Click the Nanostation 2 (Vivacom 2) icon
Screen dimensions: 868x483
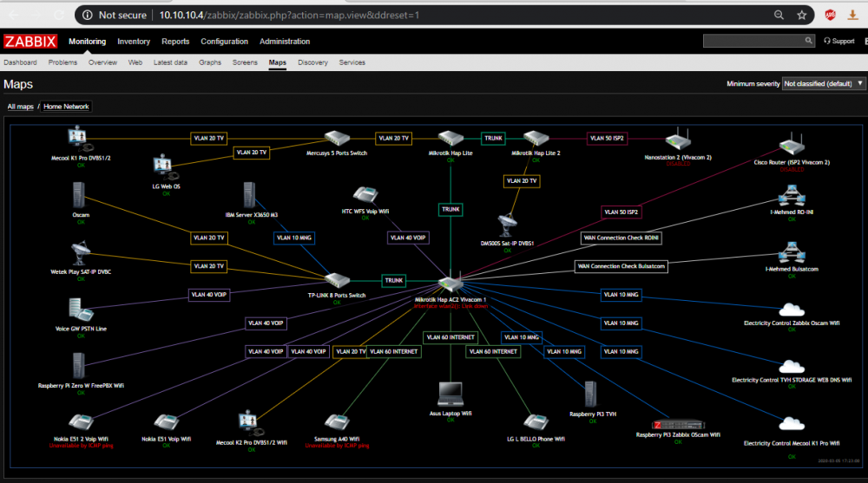click(678, 140)
